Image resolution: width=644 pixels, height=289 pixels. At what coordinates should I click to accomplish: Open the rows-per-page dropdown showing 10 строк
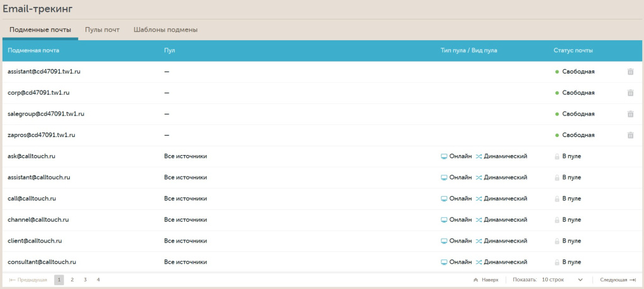tap(562, 280)
